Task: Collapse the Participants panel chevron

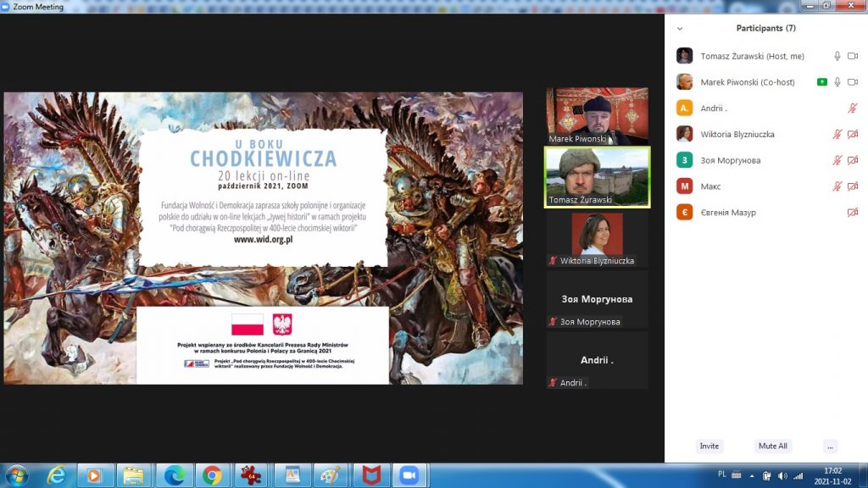Action: (679, 28)
